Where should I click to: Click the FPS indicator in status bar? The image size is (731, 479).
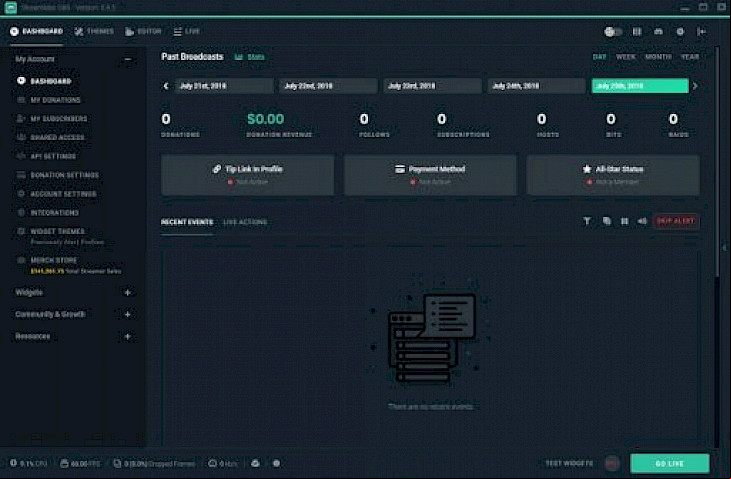(x=80, y=464)
